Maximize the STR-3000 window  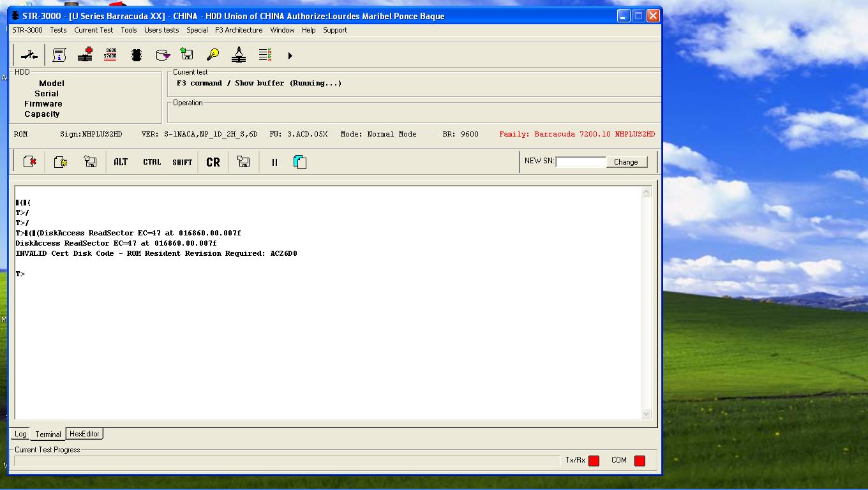(638, 16)
